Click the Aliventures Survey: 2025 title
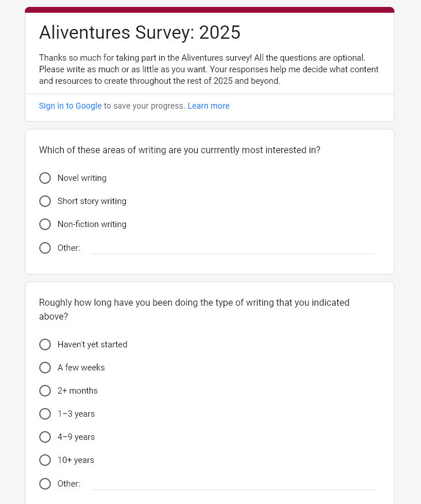Viewport: 421px width, 504px height. click(x=140, y=33)
